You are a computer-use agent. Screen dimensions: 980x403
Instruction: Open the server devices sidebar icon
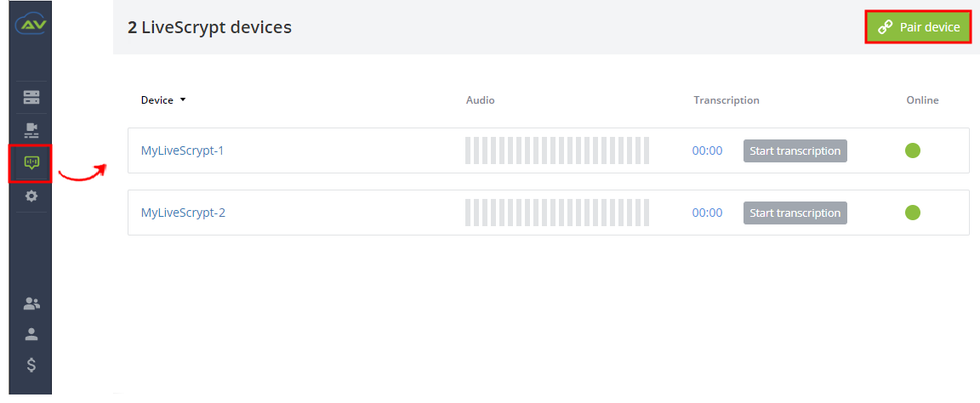pos(31,97)
